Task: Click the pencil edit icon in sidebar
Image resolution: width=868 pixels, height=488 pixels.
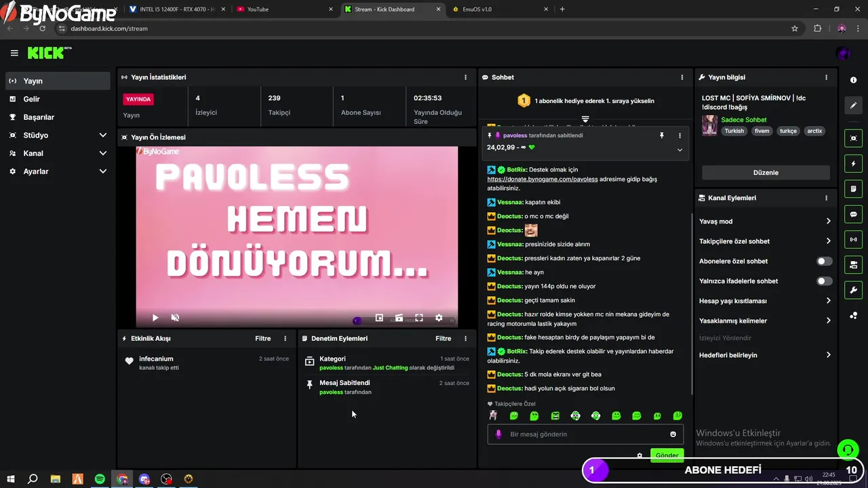Action: point(853,105)
